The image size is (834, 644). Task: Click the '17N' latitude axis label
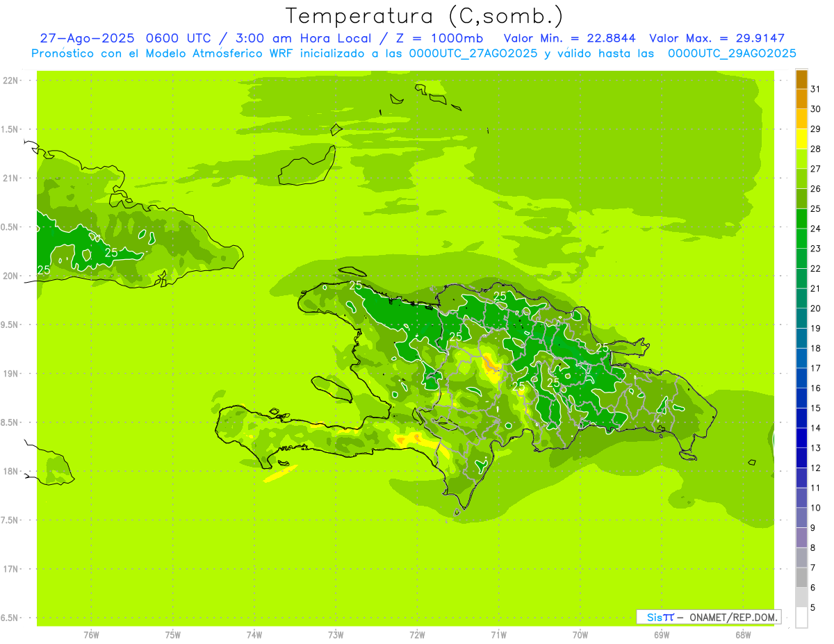coord(11,570)
